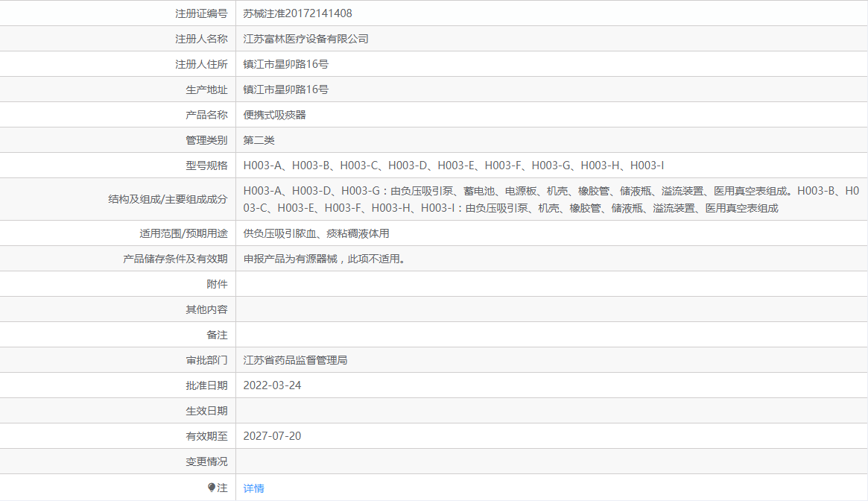Open the 详情 link in the 注 row
The height and width of the screenshot is (501, 868).
[x=253, y=488]
